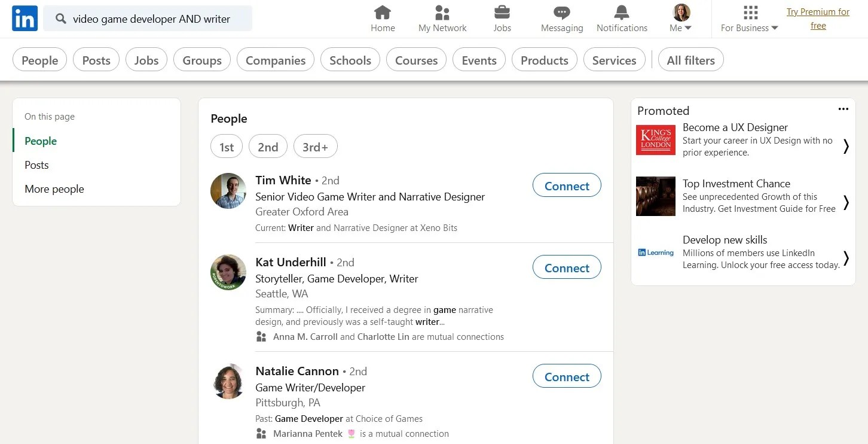Screen dimensions: 868x444
Task: Filter results by 2nd degree connections
Action: (x=268, y=146)
